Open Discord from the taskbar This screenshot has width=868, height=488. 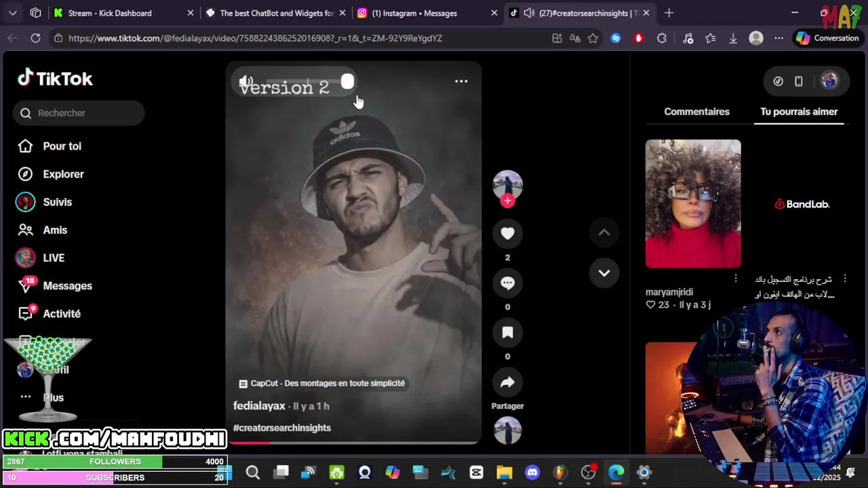click(x=532, y=472)
